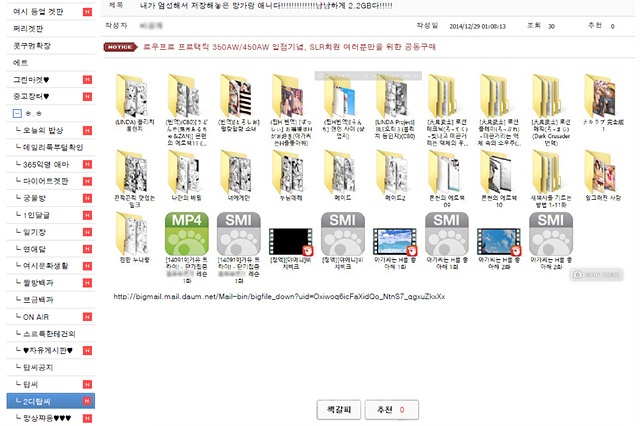Open the 여시문화생활 board

[45, 266]
